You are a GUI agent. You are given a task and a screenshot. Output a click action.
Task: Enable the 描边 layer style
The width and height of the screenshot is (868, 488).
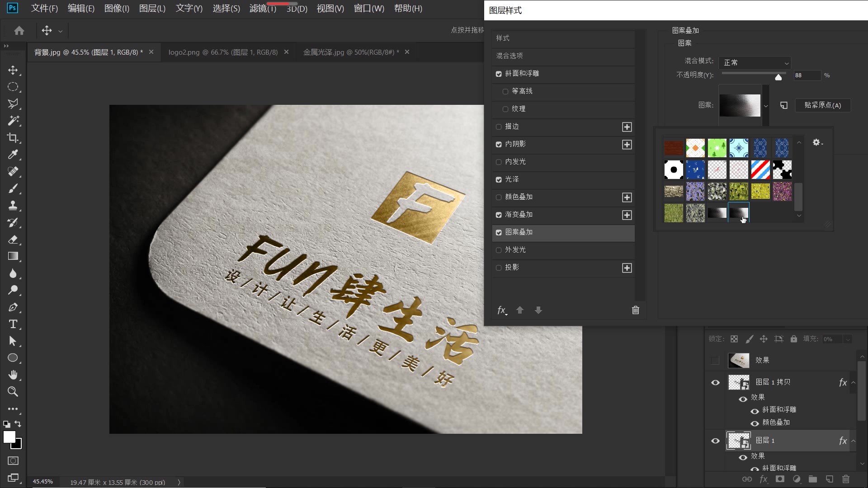pos(498,127)
